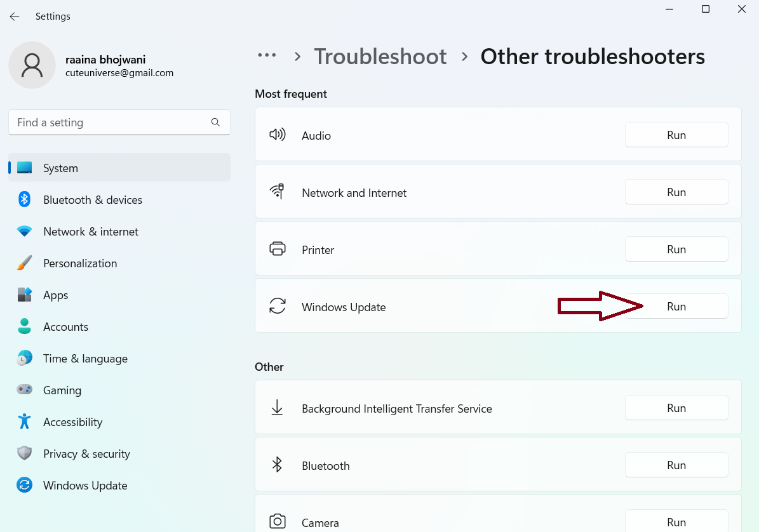Expand the breadcrumb ellipsis menu
The image size is (759, 532).
267,56
